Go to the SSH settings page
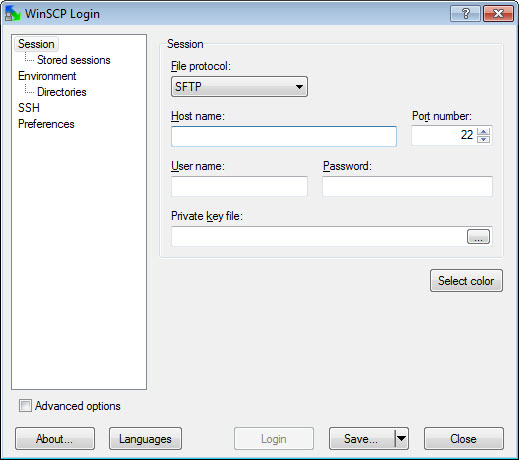 click(29, 108)
